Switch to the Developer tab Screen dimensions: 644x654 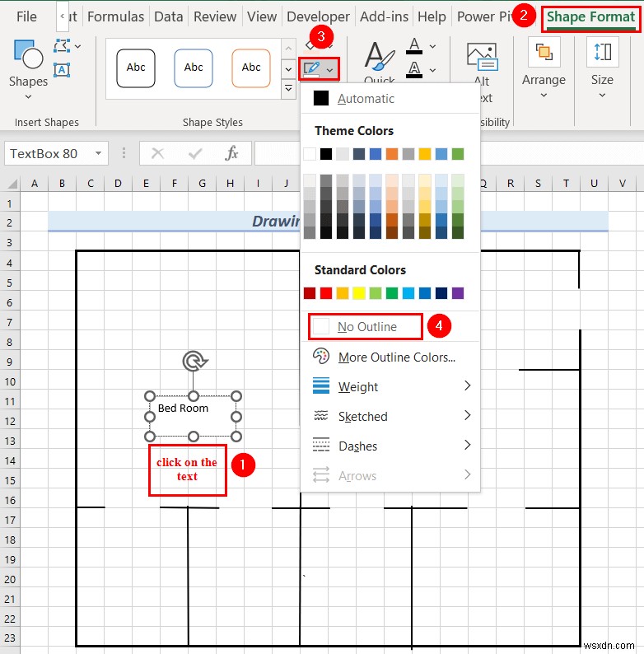coord(318,16)
